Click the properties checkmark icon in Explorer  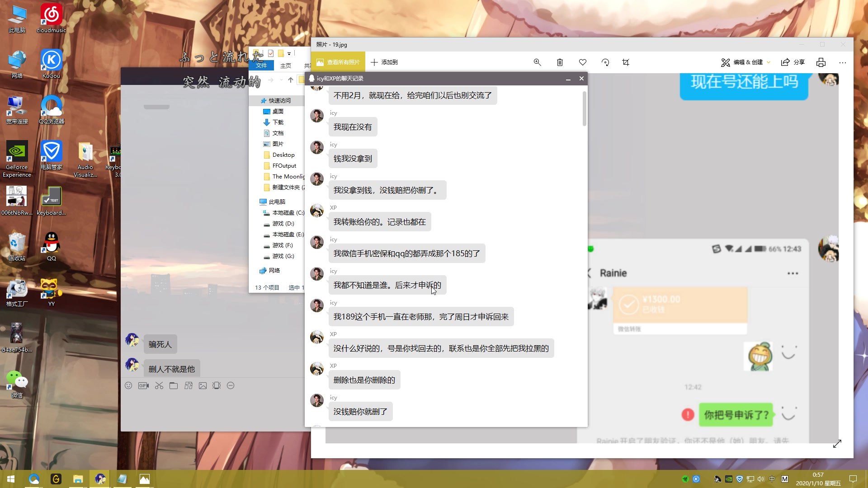[x=271, y=53]
